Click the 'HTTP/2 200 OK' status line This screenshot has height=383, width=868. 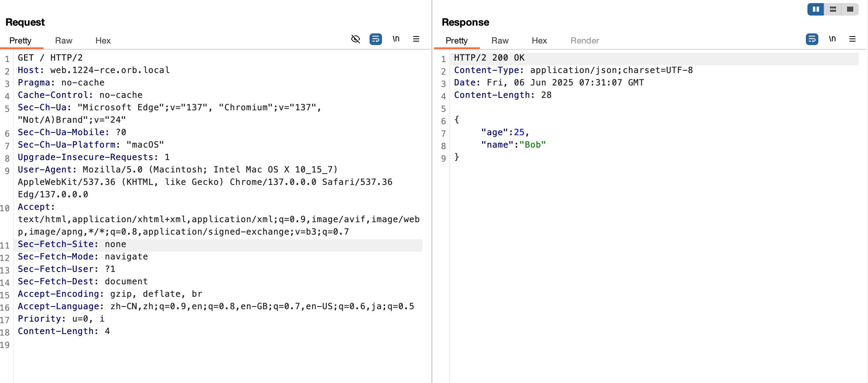point(489,57)
